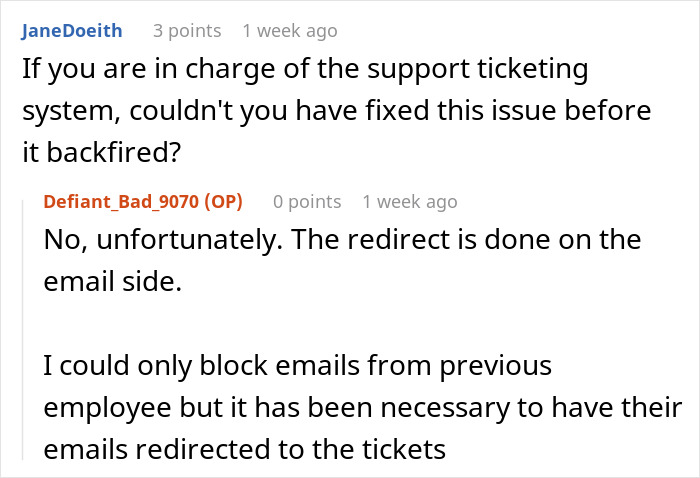Click the "(OP)" tag beside Defiant_Bad_9070
The height and width of the screenshot is (478, 700).
224,202
